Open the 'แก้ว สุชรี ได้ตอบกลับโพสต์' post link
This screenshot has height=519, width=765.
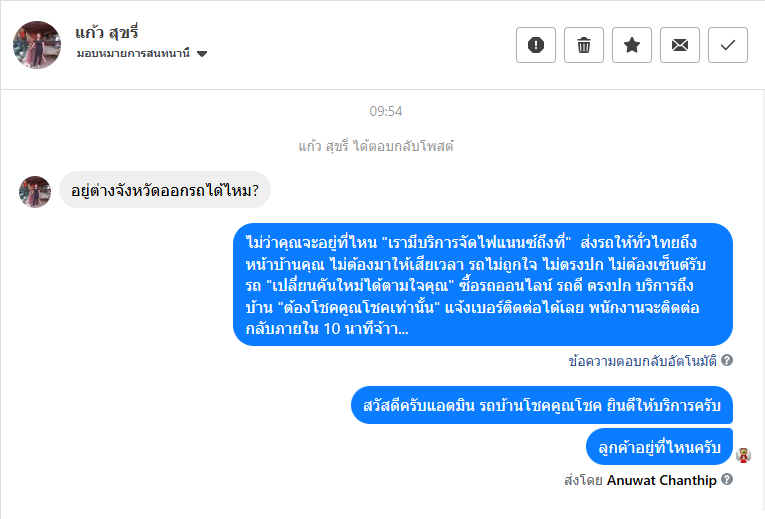coord(376,146)
